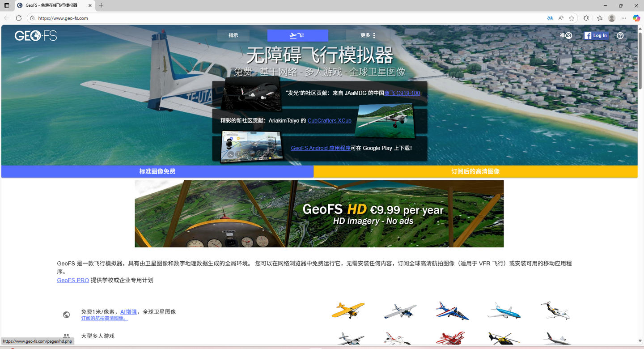Select the blue KLM airliner icon

504,311
